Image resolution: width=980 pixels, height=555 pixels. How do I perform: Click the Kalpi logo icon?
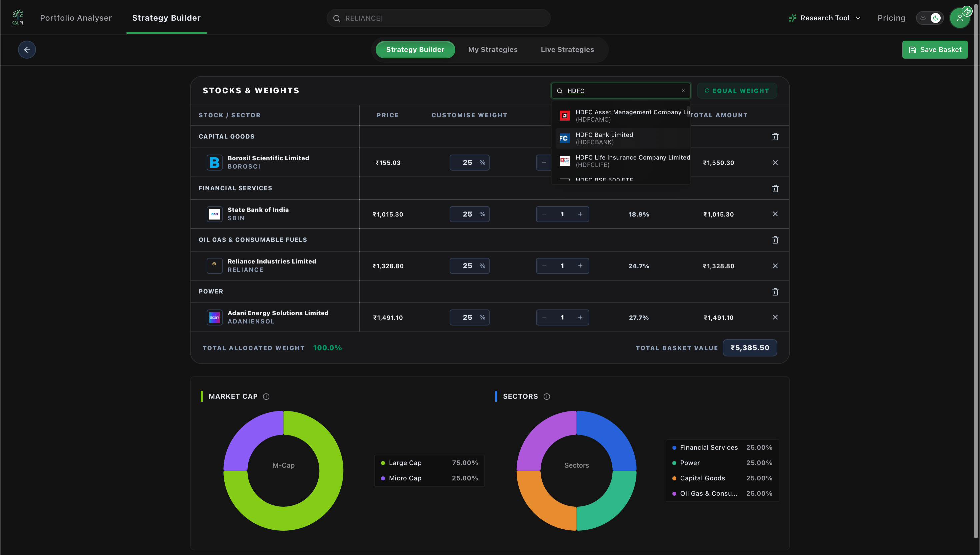coord(17,18)
